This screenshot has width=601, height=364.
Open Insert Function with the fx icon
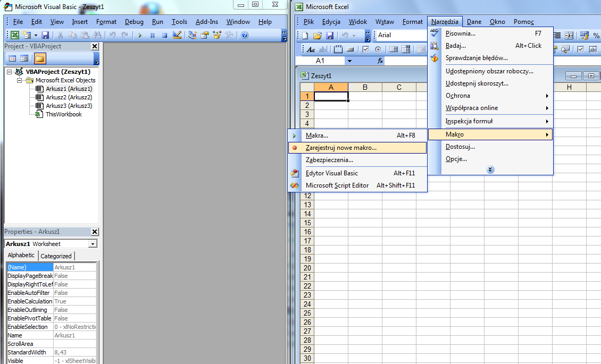[380, 60]
